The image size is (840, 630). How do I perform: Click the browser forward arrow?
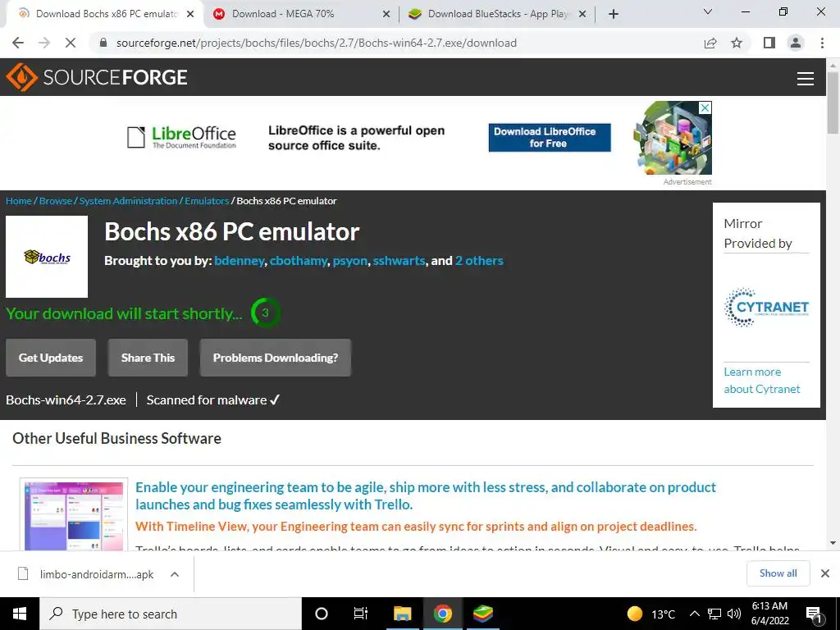tap(44, 43)
